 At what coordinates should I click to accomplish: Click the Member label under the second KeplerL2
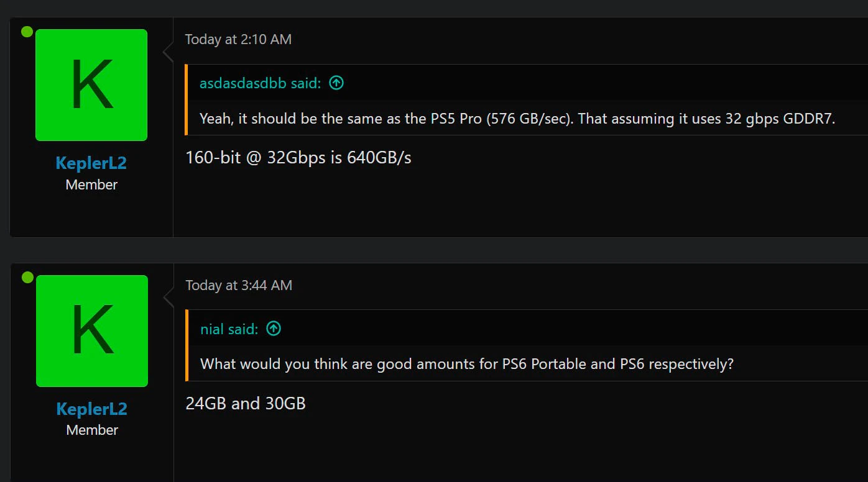click(92, 430)
